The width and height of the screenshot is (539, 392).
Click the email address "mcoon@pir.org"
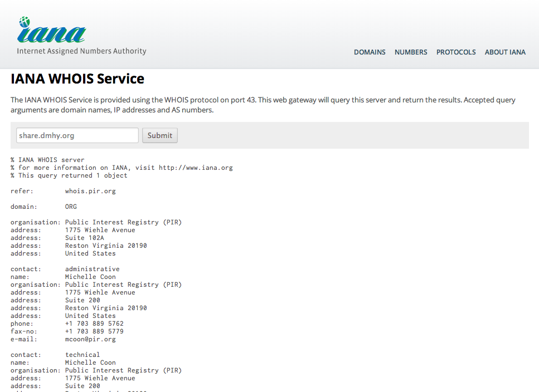pyautogui.click(x=90, y=340)
